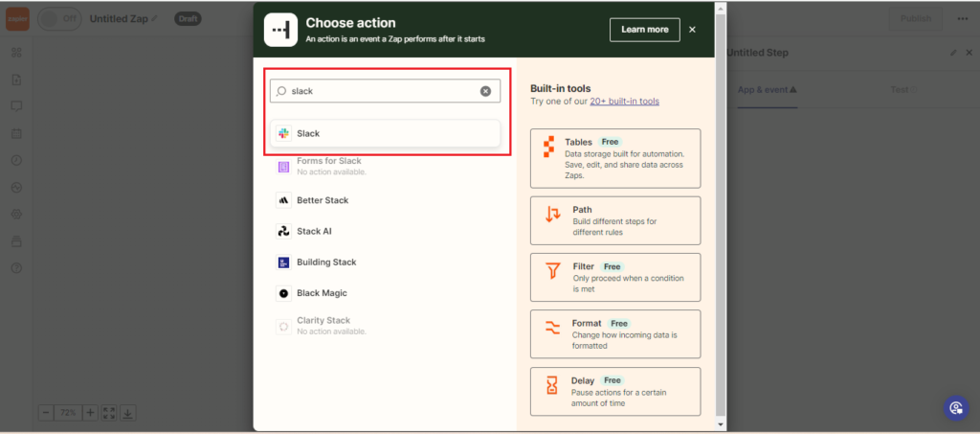Open the history clock sidebar icon
The image size is (980, 434).
click(x=17, y=160)
